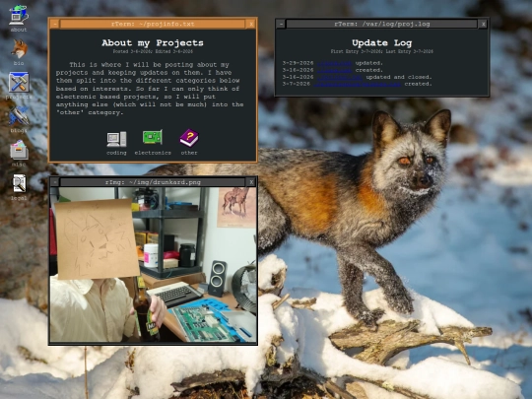Open the link in the 3-7-2026 created entry

(x=357, y=84)
